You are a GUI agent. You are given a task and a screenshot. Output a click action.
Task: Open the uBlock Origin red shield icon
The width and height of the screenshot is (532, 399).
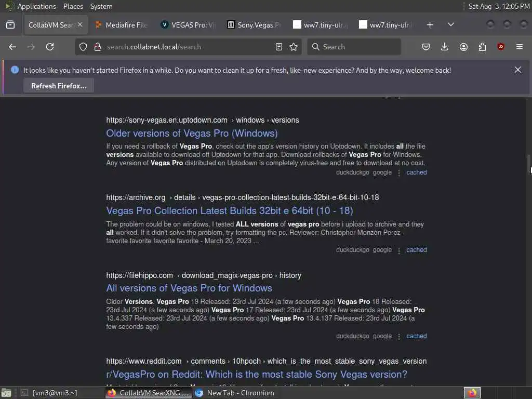[501, 47]
